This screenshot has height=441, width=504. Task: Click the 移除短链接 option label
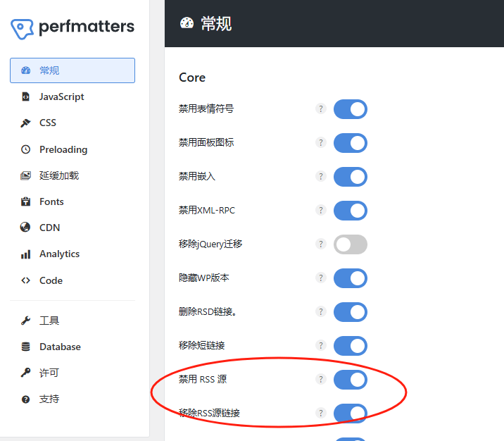point(202,345)
